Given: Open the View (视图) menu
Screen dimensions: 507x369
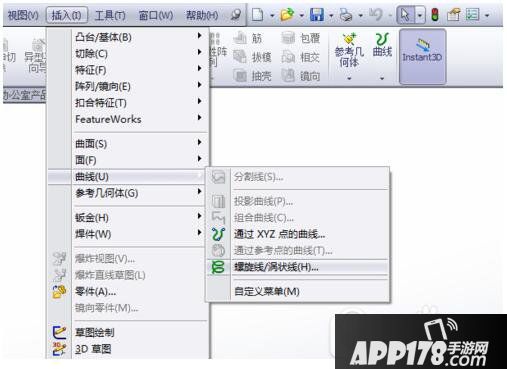Looking at the screenshot, I should pos(23,15).
